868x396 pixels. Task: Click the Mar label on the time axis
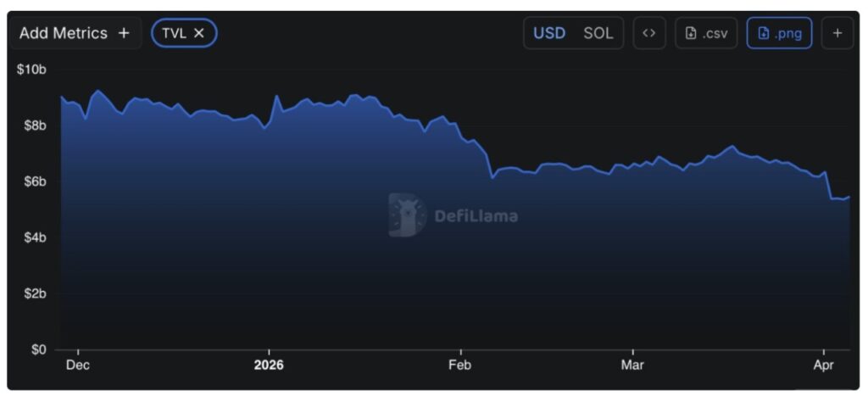pyautogui.click(x=632, y=365)
